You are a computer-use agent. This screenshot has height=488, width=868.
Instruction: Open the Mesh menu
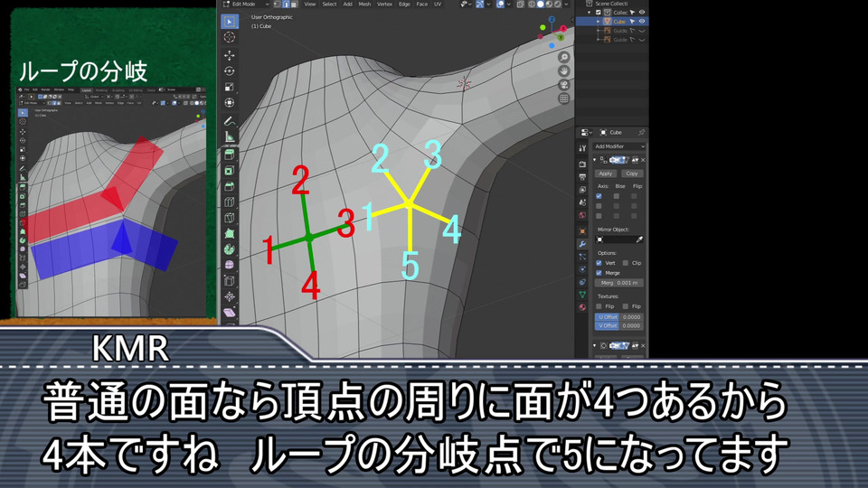tap(364, 4)
